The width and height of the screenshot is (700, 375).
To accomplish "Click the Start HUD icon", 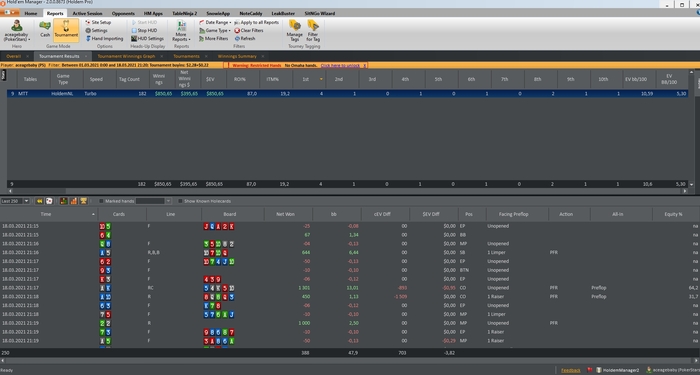I will pyautogui.click(x=134, y=22).
